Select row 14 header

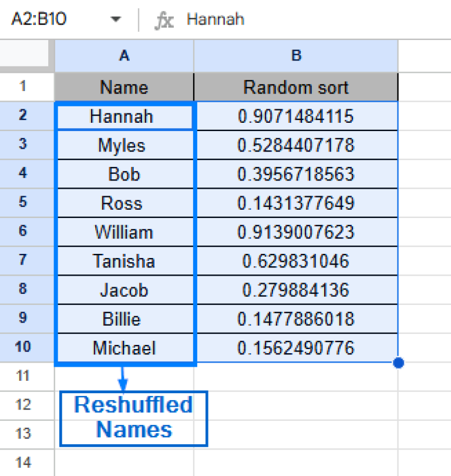tap(23, 462)
